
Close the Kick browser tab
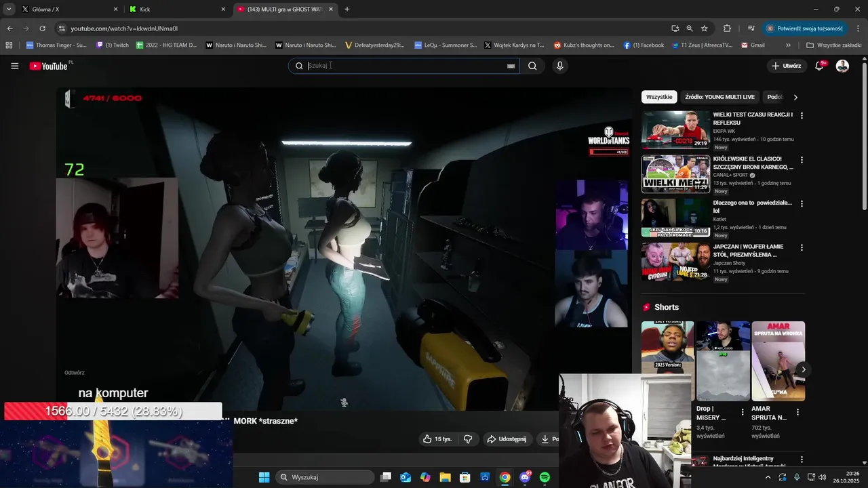[223, 9]
